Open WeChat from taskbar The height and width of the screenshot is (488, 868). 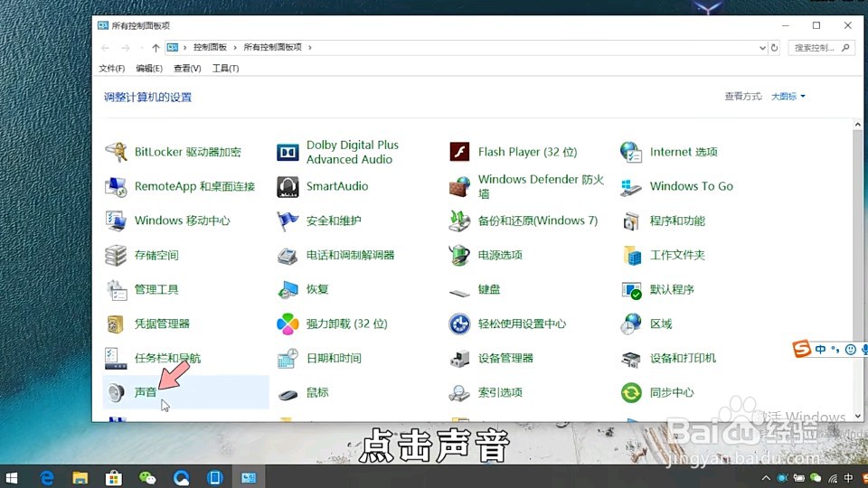coord(147,477)
